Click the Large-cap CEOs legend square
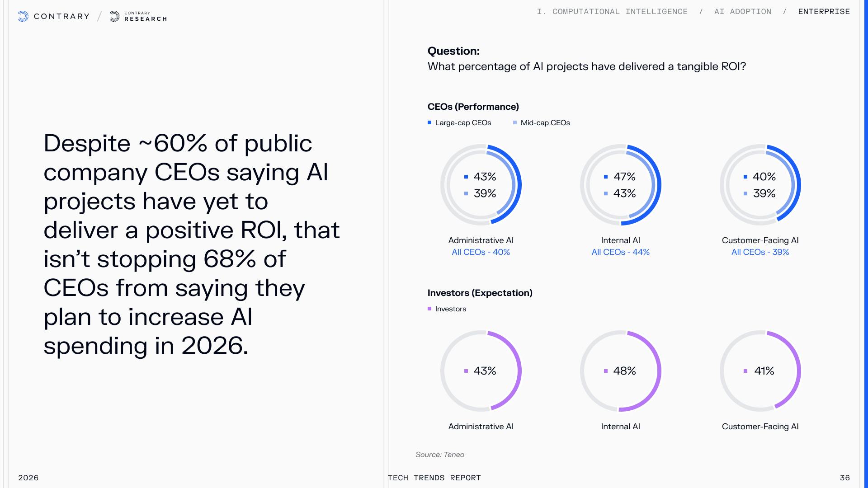Screen dimensions: 868x488 tap(429, 123)
